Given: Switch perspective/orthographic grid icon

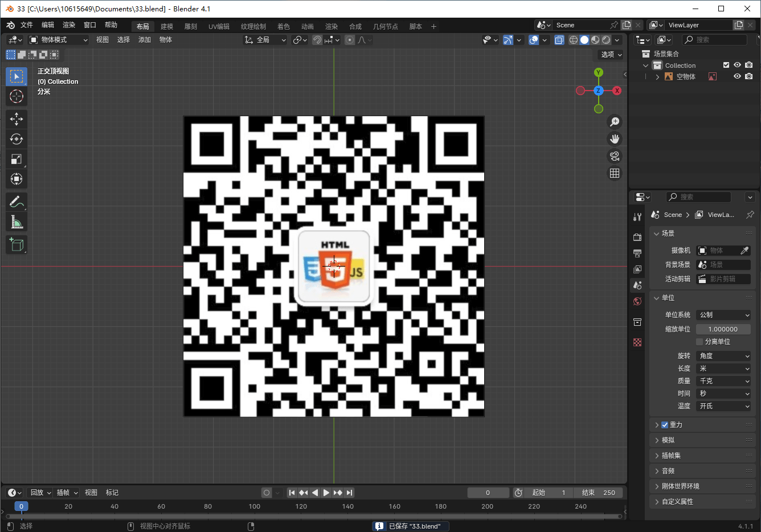Looking at the screenshot, I should [x=615, y=173].
